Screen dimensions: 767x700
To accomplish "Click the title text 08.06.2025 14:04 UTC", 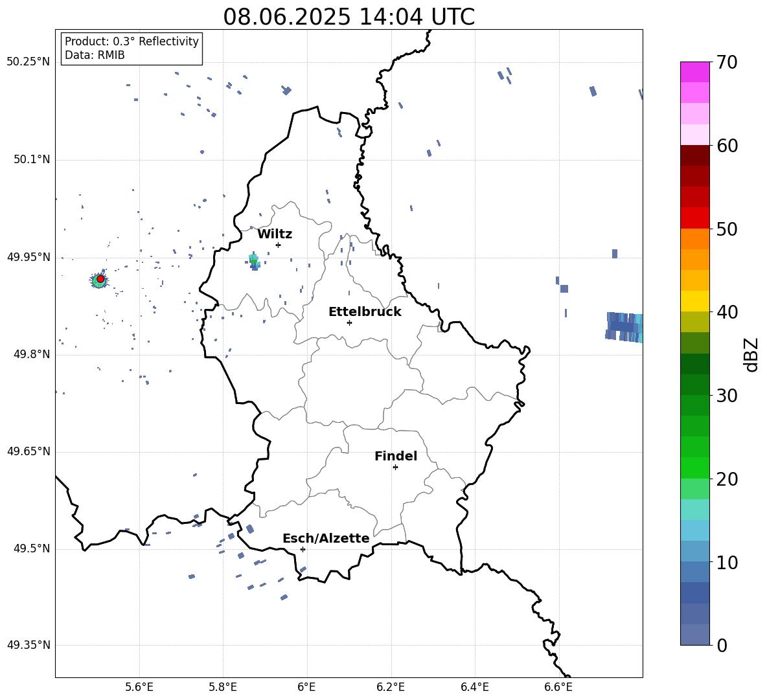I will [349, 17].
